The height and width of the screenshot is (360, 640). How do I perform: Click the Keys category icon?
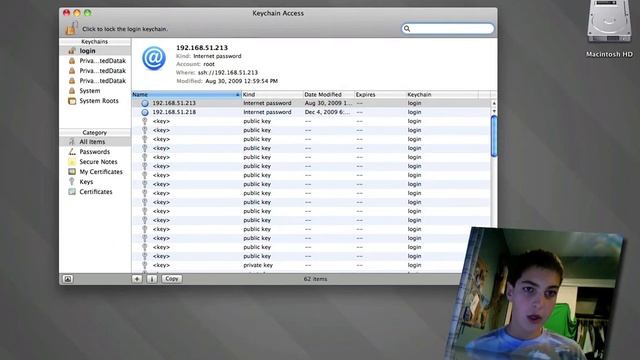pyautogui.click(x=72, y=182)
